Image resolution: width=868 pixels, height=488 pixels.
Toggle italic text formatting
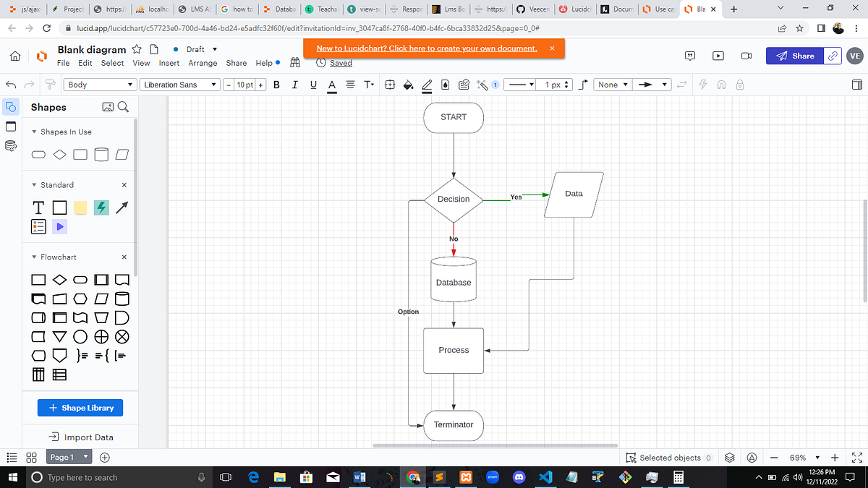[x=294, y=85]
